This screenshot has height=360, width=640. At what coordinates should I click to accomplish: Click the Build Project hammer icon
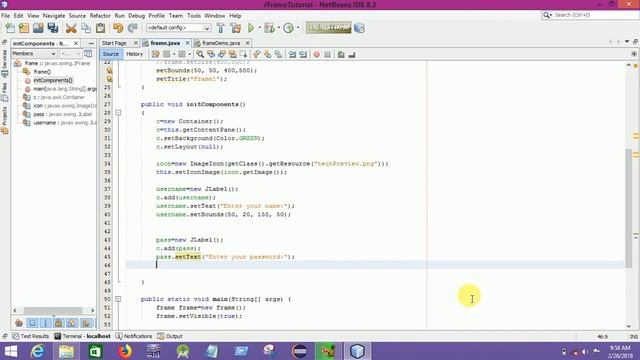click(x=220, y=28)
